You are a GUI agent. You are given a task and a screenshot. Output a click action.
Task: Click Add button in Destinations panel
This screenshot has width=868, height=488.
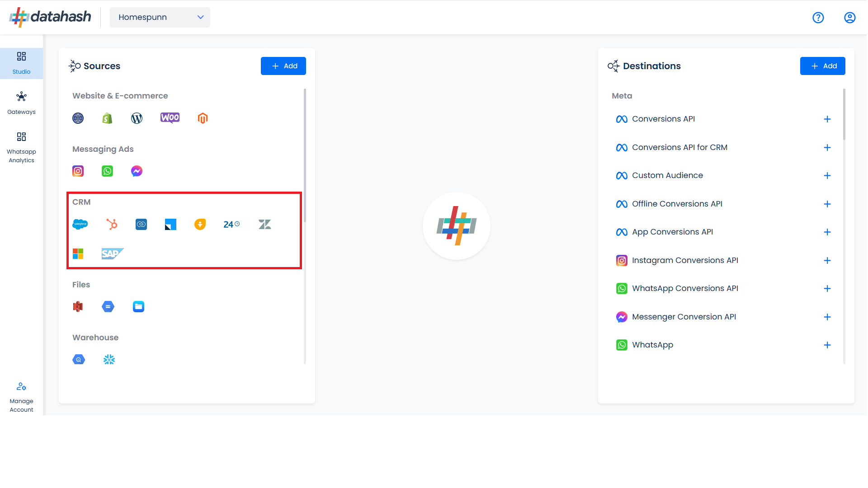pyautogui.click(x=823, y=66)
